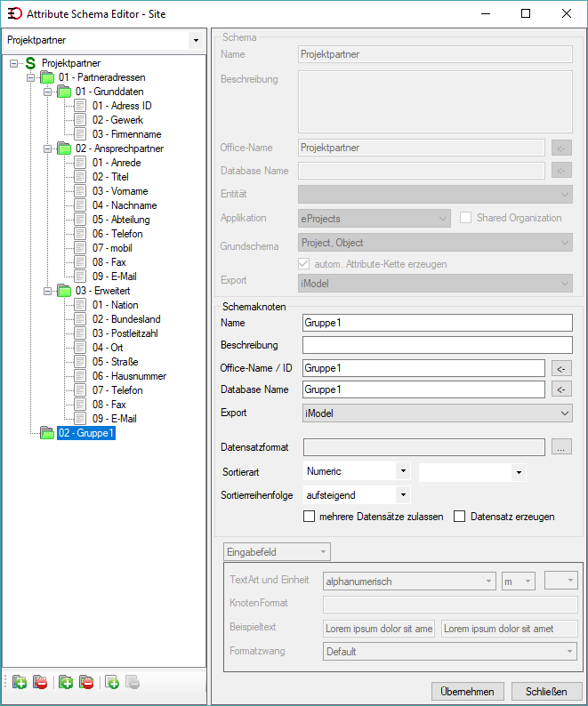Screen dimensions: 588x706
Task: Click the add group green folder plus icon
Action: [66, 683]
